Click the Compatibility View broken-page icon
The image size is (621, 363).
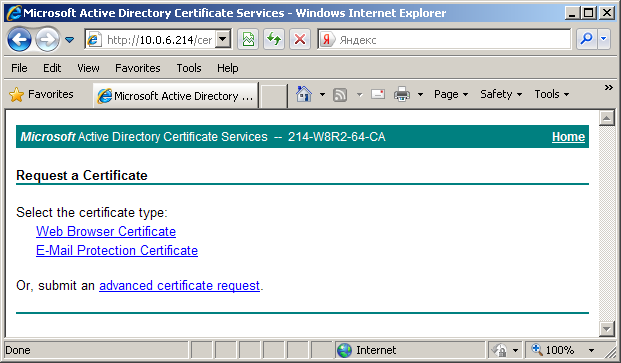point(248,39)
